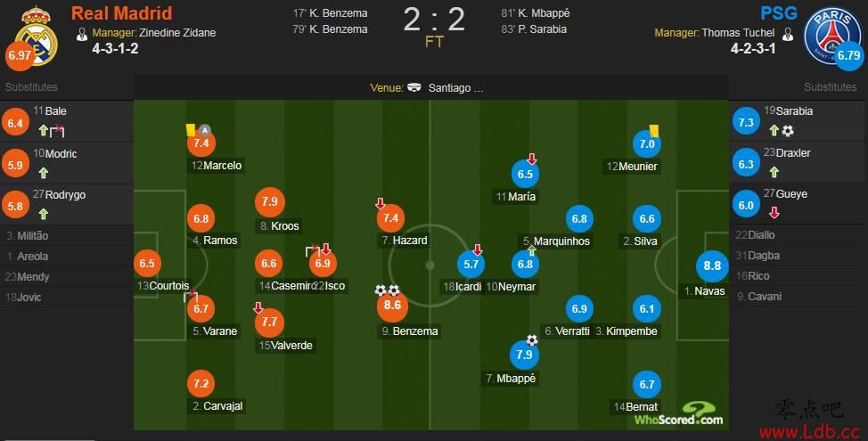
Task: Select substitute Bale in Real Madrid list
Action: coord(67,121)
